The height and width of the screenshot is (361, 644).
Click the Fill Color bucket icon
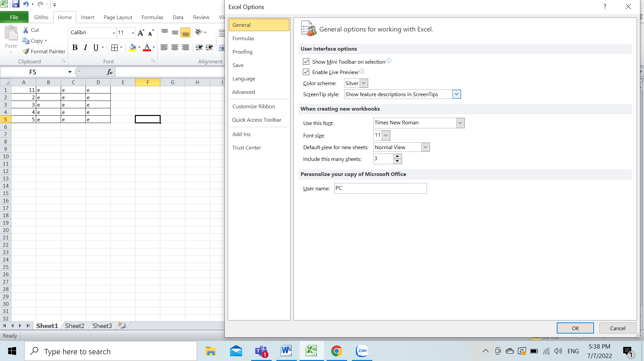(x=132, y=48)
